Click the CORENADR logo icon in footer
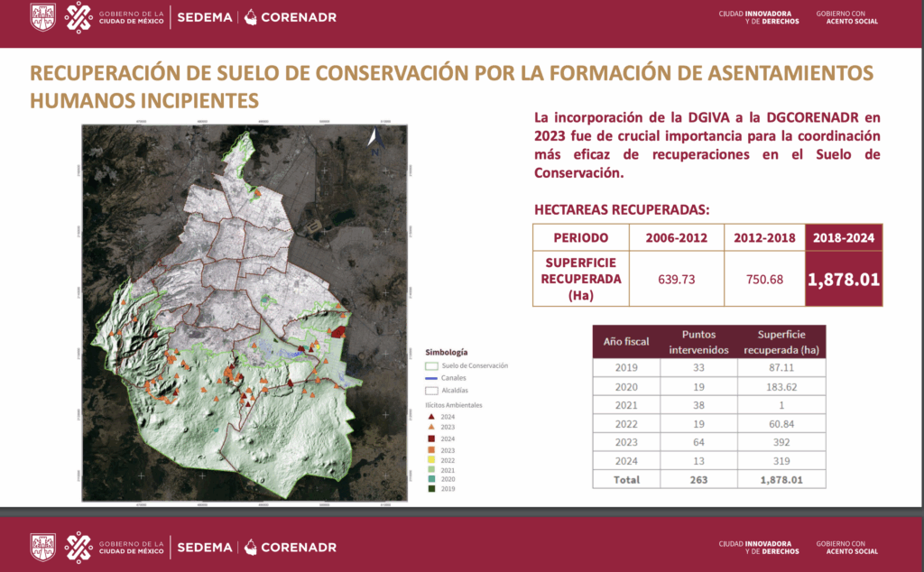Image resolution: width=924 pixels, height=572 pixels. pyautogui.click(x=251, y=547)
